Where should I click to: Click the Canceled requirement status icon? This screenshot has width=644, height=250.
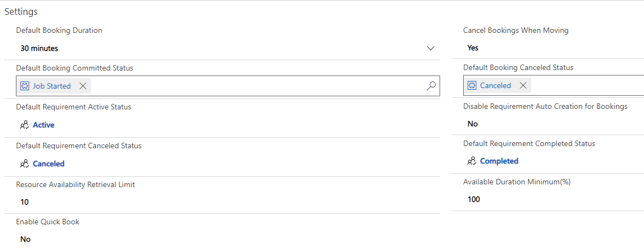[x=24, y=164]
